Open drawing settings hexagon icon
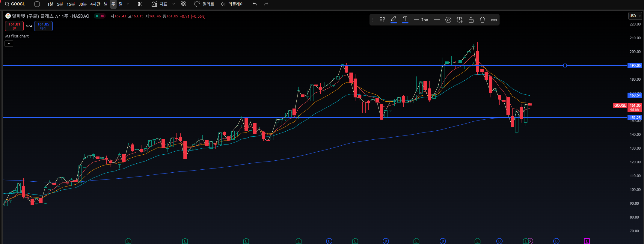644x244 pixels. click(448, 20)
